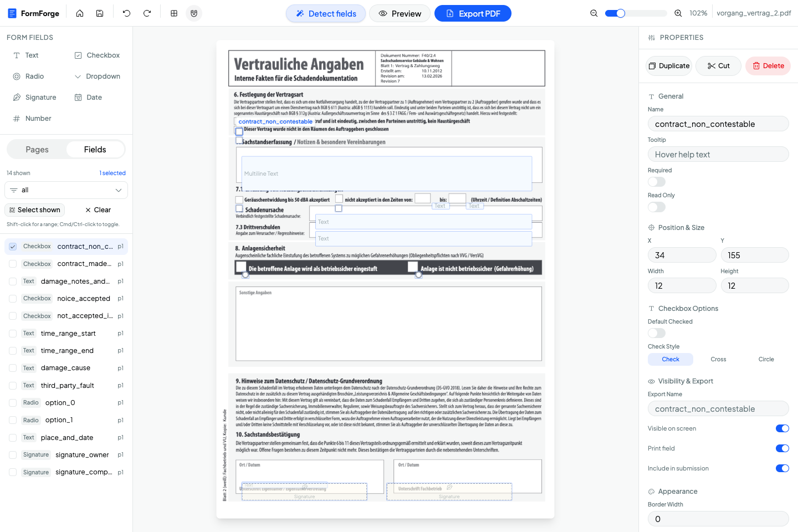The height and width of the screenshot is (532, 798).
Task: Adjust the zoom level slider
Action: [636, 13]
